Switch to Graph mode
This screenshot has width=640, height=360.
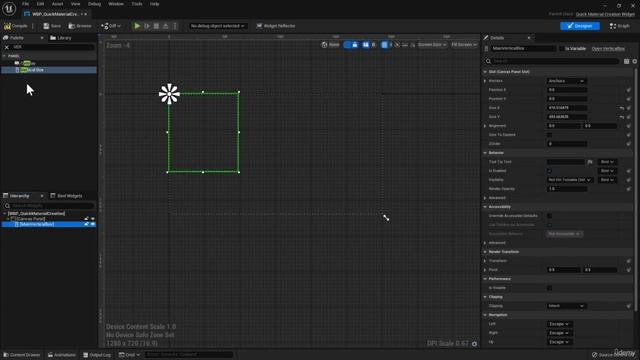coord(620,26)
